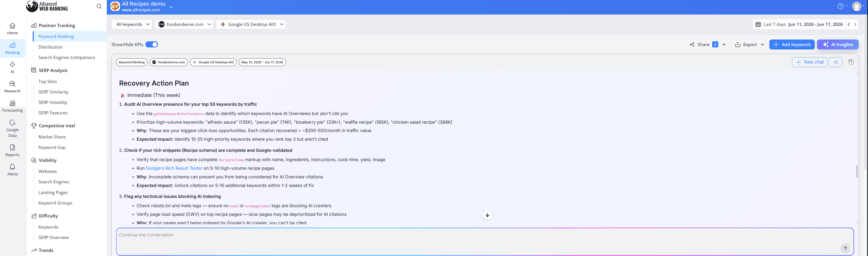Click the Recovery Action Plan heading
868x256 pixels.
154,83
